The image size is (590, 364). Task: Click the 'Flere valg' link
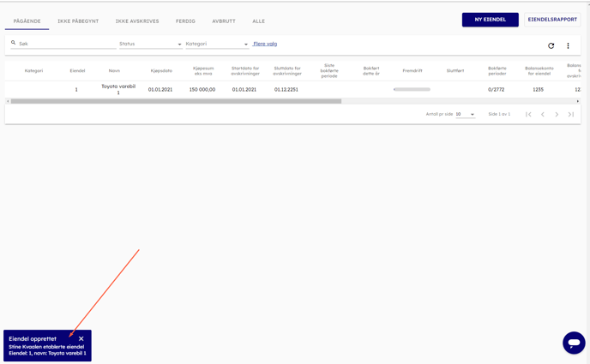[265, 44]
